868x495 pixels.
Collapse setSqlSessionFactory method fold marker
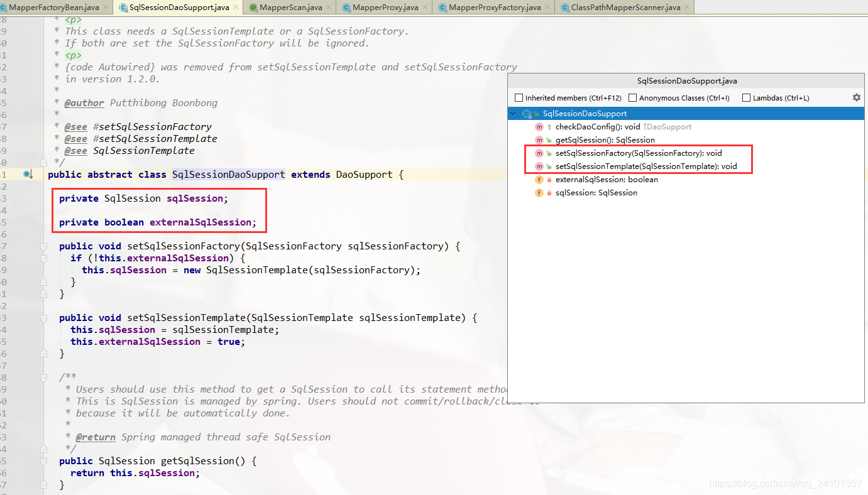pyautogui.click(x=43, y=246)
